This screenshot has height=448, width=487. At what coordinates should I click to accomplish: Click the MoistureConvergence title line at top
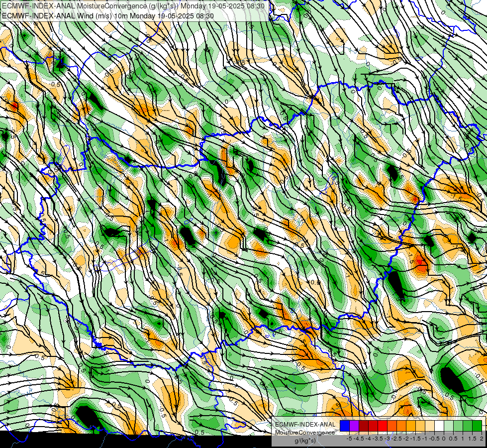tap(133, 6)
